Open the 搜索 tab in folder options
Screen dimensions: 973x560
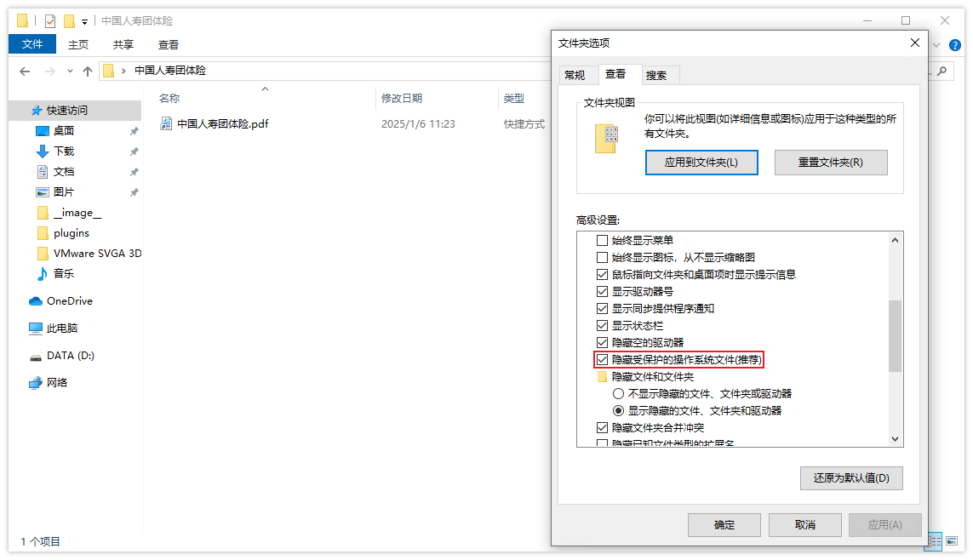pyautogui.click(x=656, y=75)
